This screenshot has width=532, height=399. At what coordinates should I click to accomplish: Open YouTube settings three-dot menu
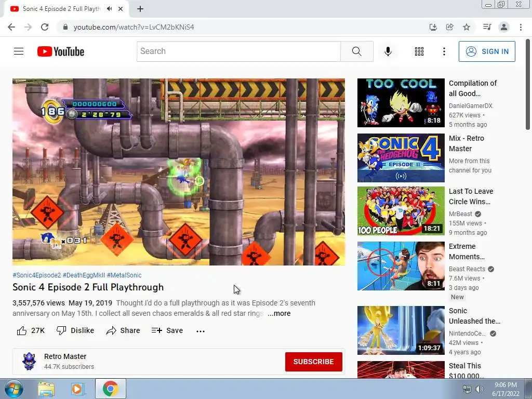click(x=444, y=51)
